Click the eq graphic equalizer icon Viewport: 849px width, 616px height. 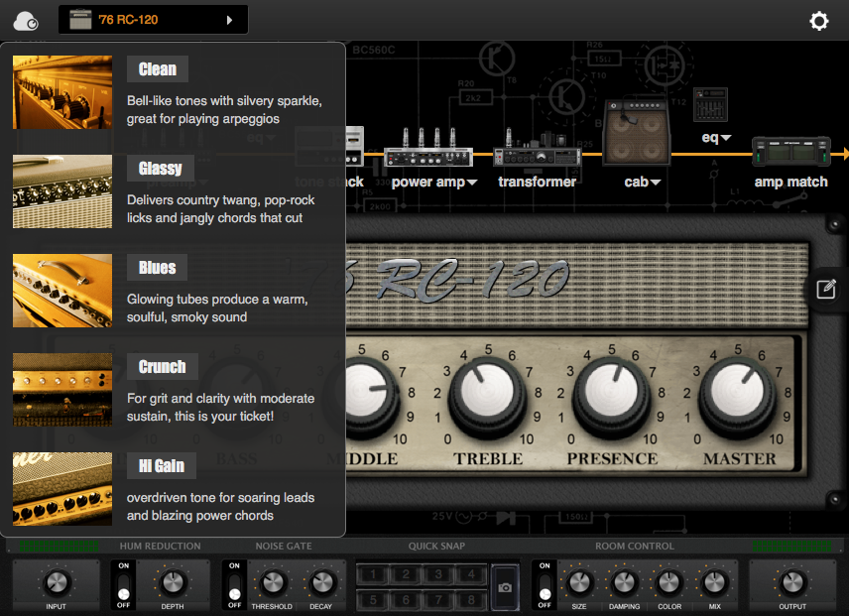click(x=710, y=105)
